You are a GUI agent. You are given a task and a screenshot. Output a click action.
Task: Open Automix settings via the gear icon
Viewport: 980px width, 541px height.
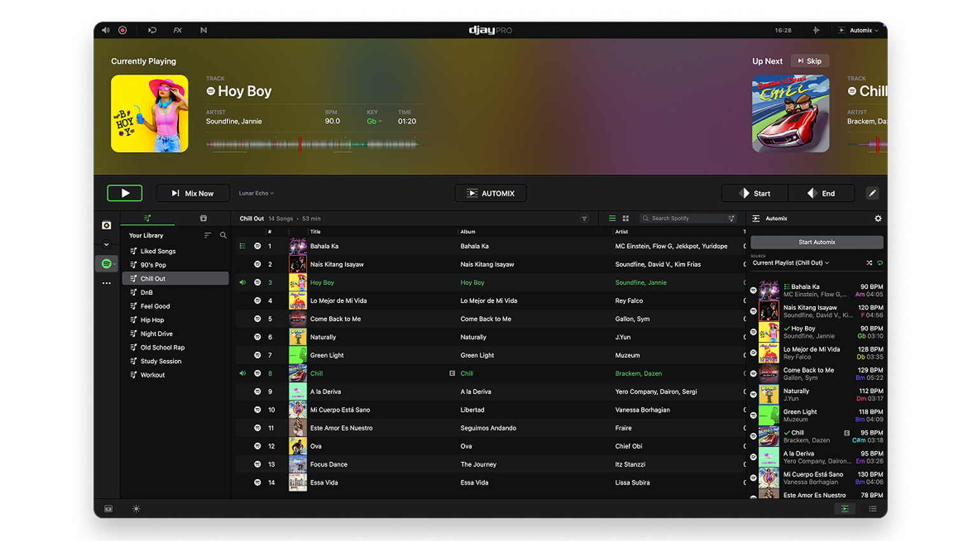(x=878, y=218)
